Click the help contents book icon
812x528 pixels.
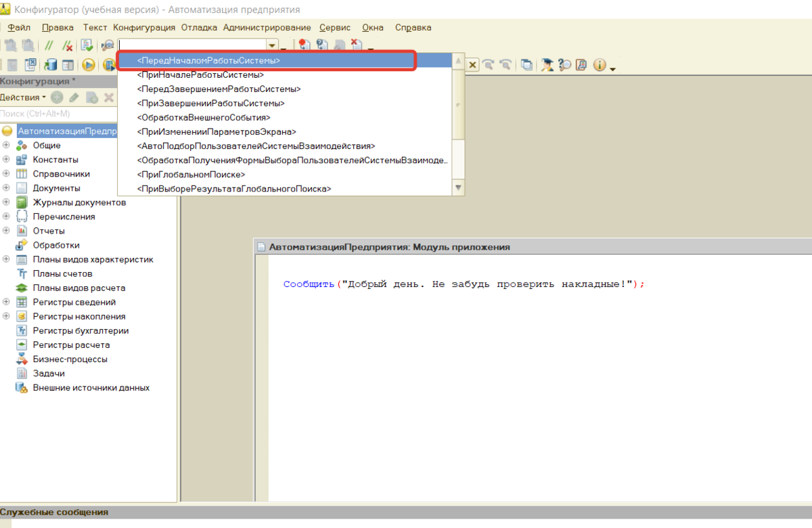tap(581, 64)
